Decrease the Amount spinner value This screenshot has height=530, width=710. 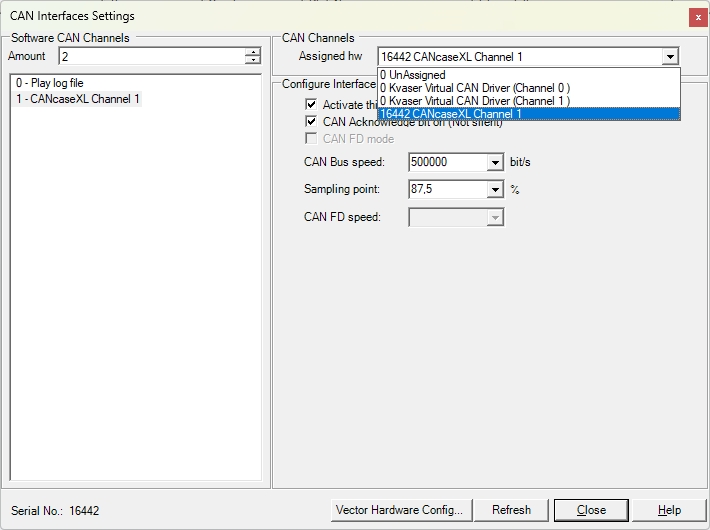pyautogui.click(x=253, y=60)
